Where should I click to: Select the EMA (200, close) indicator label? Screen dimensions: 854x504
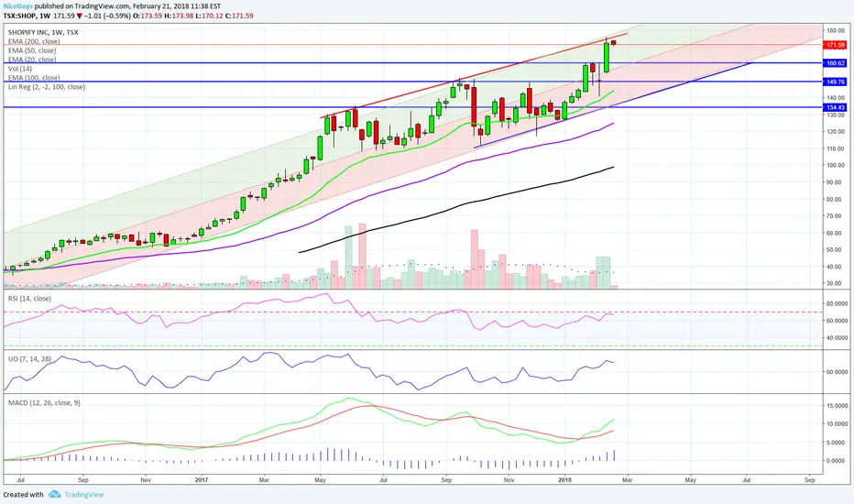pos(34,41)
